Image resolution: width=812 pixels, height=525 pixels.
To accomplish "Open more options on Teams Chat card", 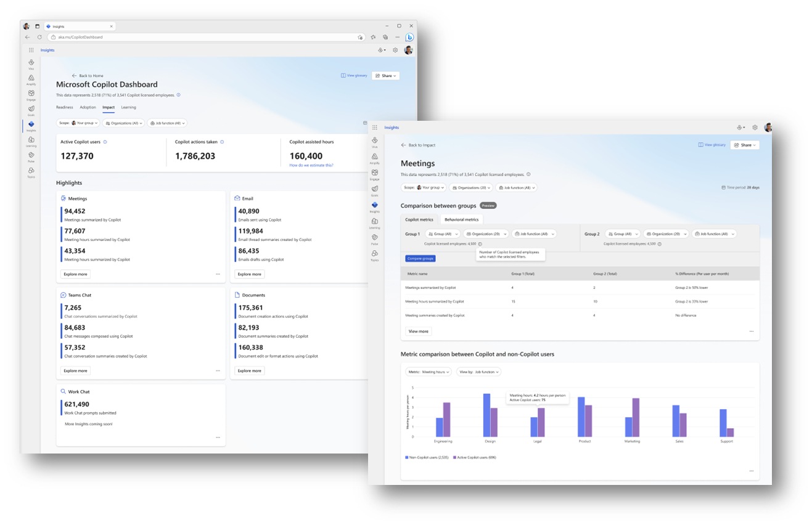I will (x=218, y=371).
